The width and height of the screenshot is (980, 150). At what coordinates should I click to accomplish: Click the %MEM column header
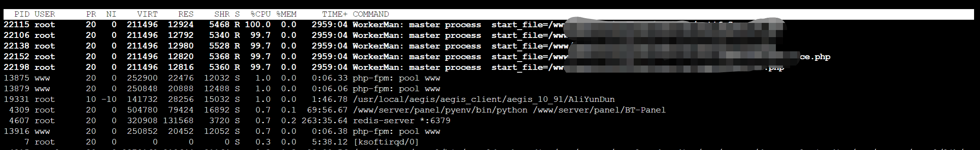(286, 14)
